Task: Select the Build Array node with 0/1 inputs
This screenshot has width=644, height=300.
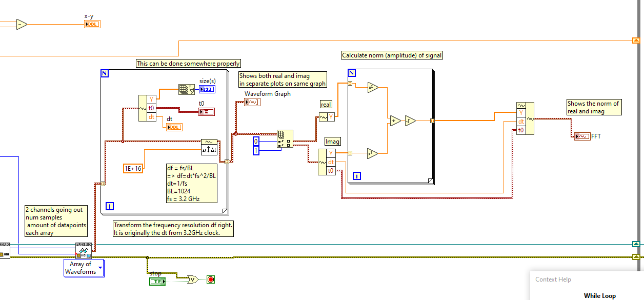Action: (x=285, y=137)
